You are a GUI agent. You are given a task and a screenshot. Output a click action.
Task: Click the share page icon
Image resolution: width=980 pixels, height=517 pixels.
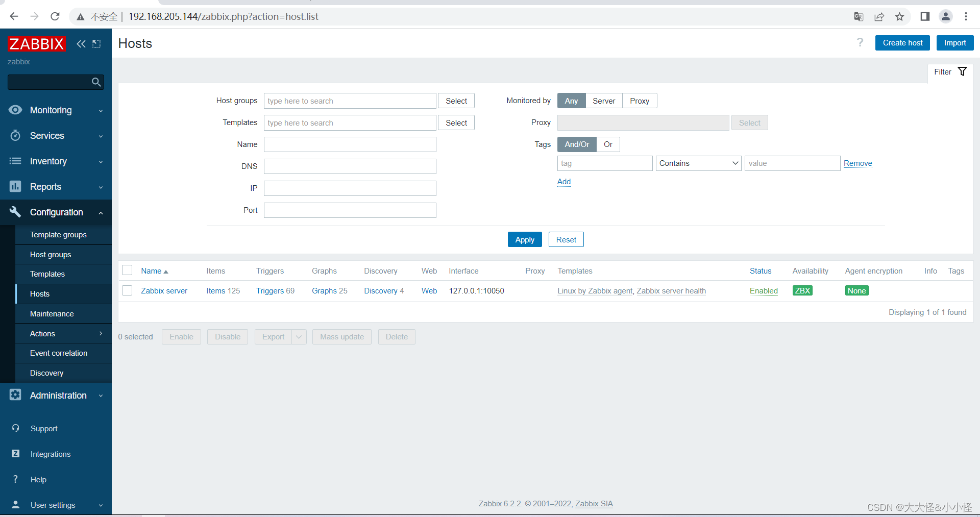click(x=879, y=16)
